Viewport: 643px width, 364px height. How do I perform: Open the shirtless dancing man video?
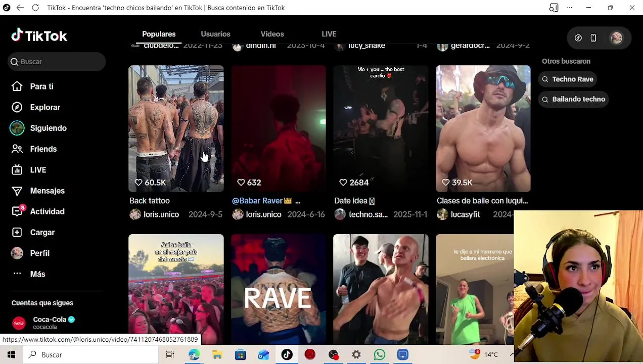[x=381, y=289]
